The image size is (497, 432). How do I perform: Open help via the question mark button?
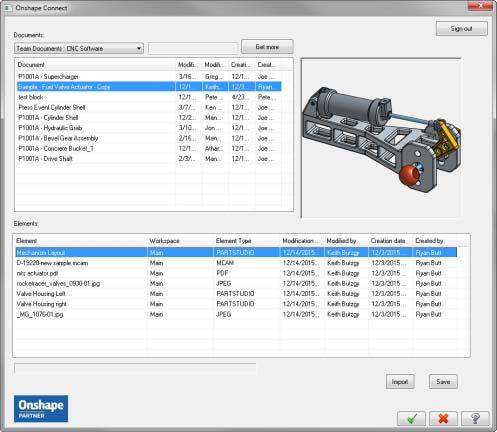[475, 418]
